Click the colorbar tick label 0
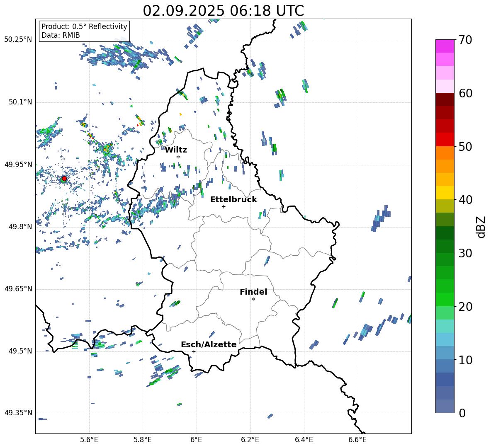 (x=462, y=413)
